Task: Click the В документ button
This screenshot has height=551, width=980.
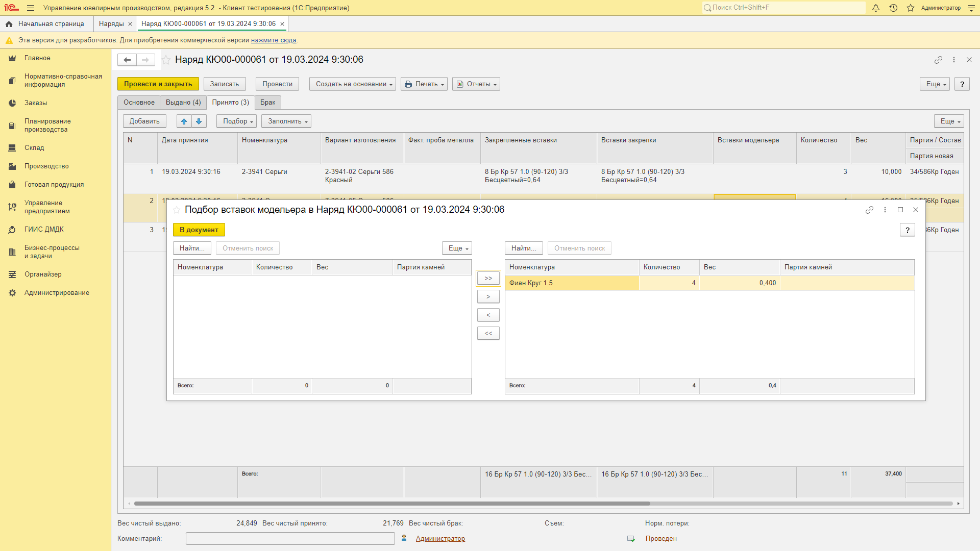Action: coord(199,230)
